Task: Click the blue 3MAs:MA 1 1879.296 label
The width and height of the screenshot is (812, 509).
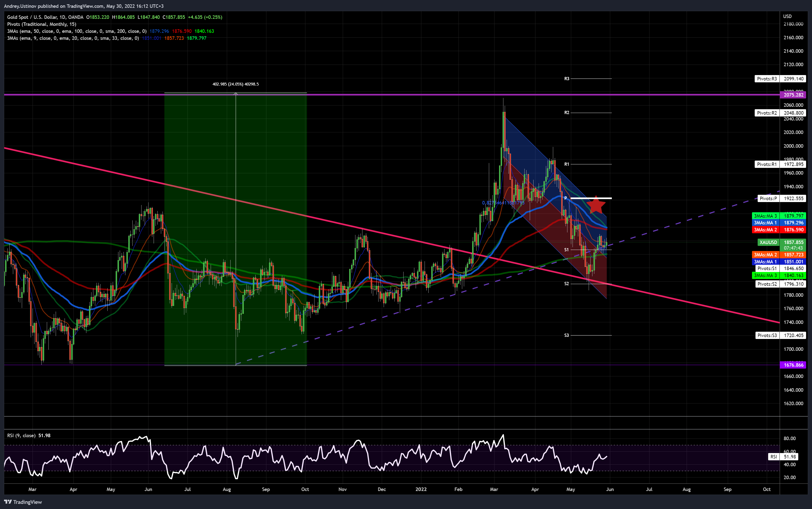Action: 779,223
